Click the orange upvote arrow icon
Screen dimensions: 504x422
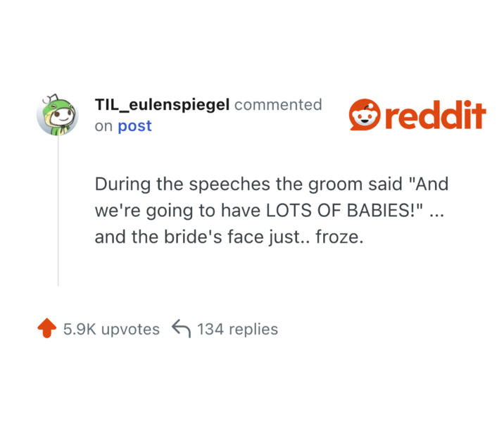pos(46,328)
